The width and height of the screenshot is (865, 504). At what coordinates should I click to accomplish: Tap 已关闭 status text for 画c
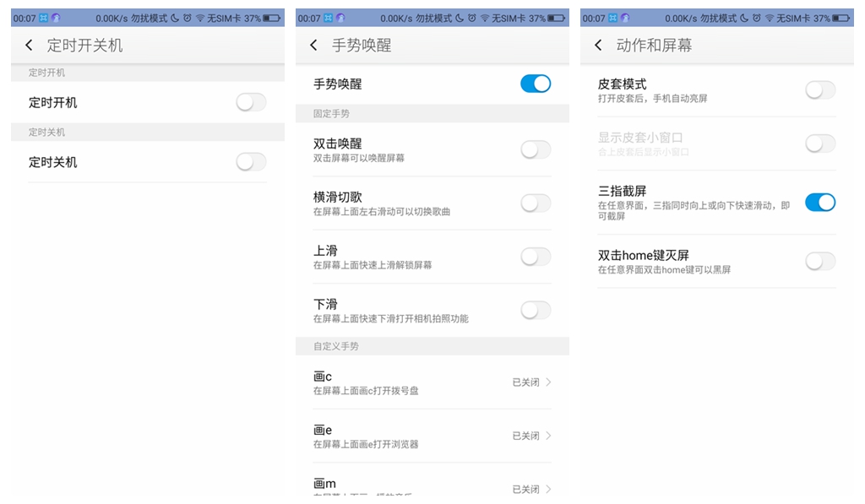[525, 382]
